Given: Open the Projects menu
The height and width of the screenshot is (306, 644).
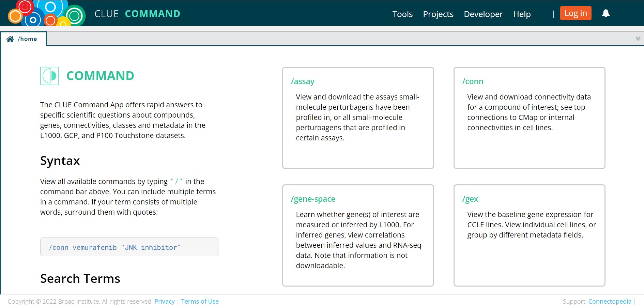Looking at the screenshot, I should [438, 14].
